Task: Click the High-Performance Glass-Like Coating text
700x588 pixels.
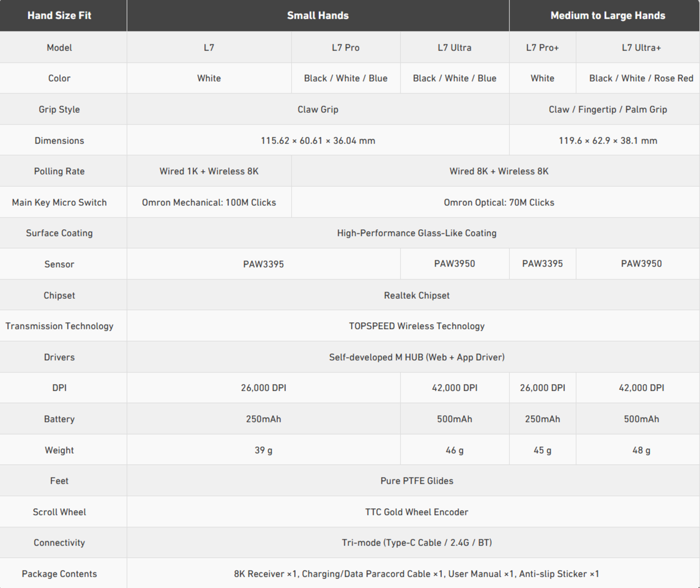Action: pyautogui.click(x=417, y=233)
